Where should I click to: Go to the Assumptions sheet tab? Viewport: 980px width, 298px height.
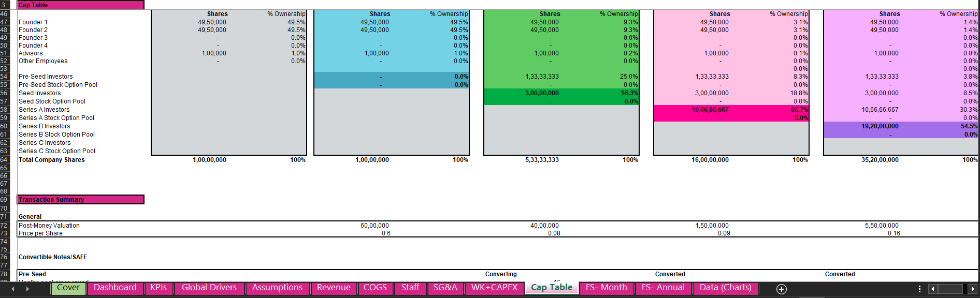point(277,288)
